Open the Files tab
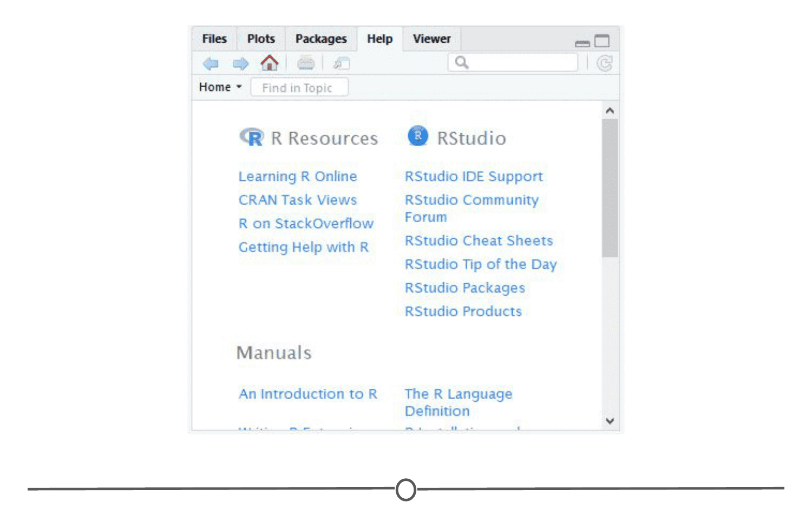The height and width of the screenshot is (508, 812). pos(214,39)
